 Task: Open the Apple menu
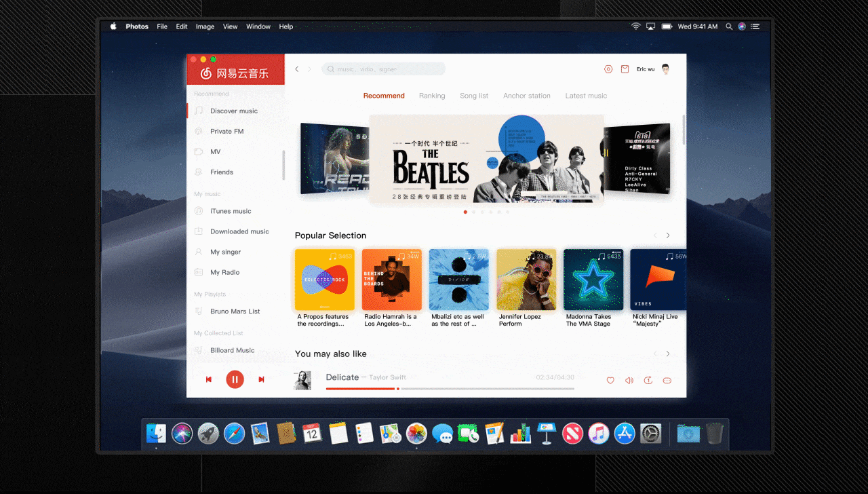(113, 26)
